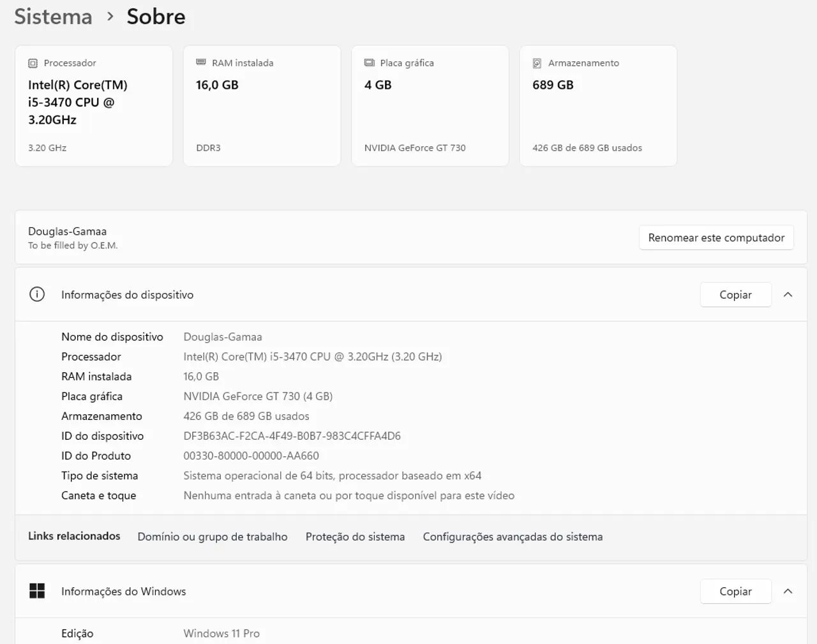
Task: Click the Caneta e toque value text
Action: coord(349,495)
